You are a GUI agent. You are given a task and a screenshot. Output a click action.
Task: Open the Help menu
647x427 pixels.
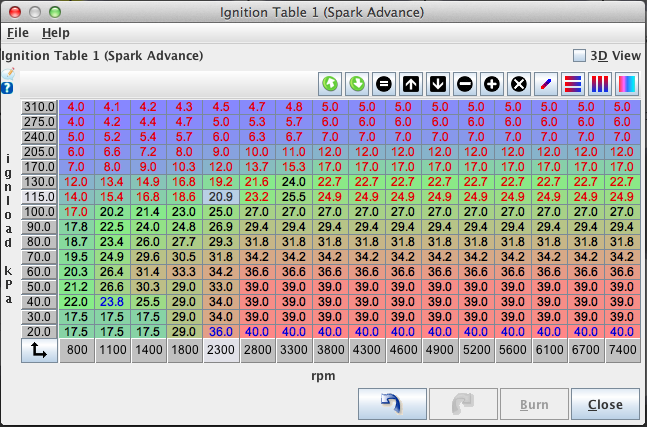point(56,33)
